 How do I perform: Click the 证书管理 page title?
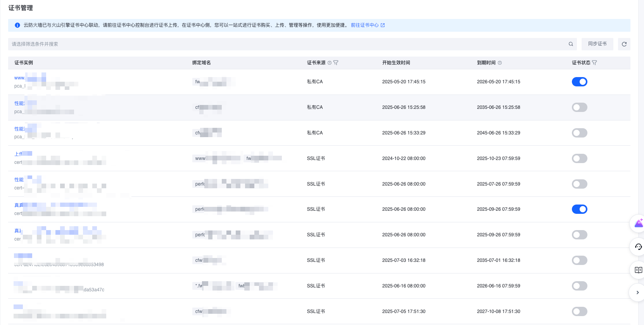pyautogui.click(x=21, y=8)
